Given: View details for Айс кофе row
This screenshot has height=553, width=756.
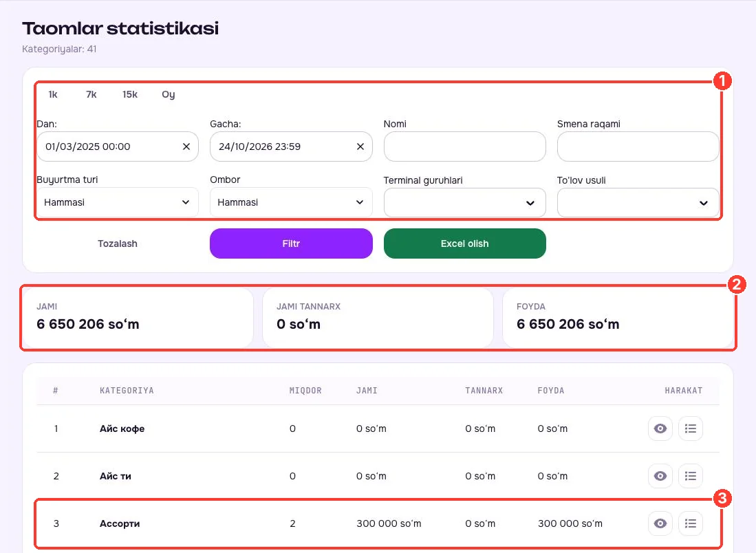Looking at the screenshot, I should tap(660, 429).
